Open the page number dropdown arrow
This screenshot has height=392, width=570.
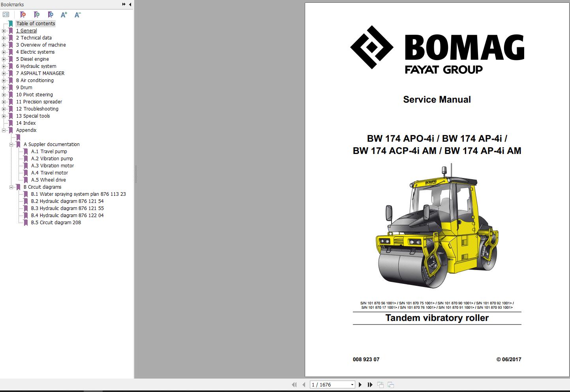point(352,384)
